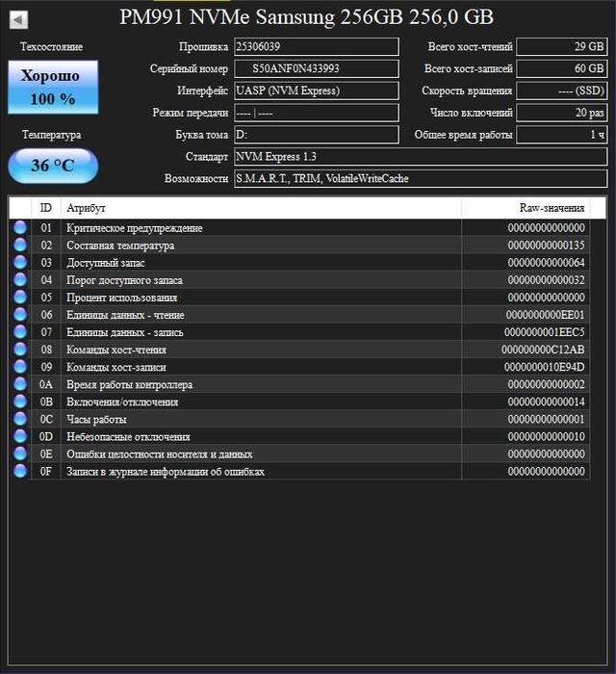This screenshot has width=616, height=674.
Task: Click the status icon for attribute 09
Action: point(20,367)
